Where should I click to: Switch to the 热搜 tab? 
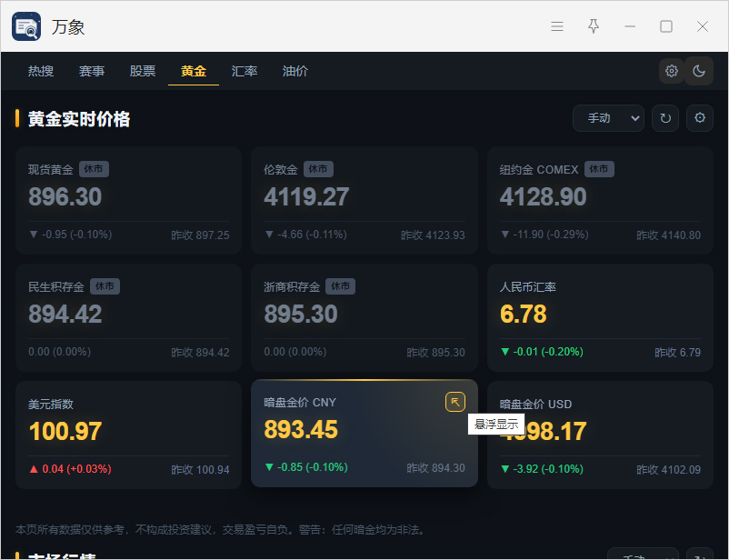41,71
